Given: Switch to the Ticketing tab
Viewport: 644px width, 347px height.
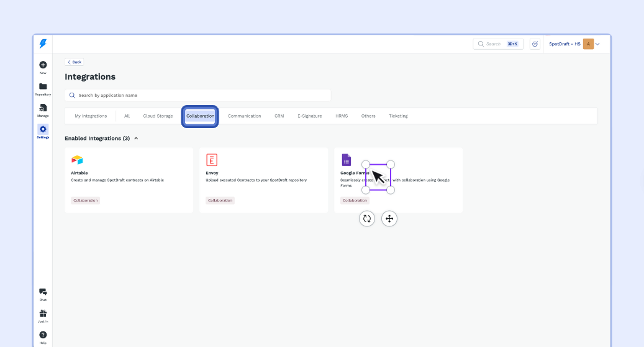Looking at the screenshot, I should pos(399,116).
